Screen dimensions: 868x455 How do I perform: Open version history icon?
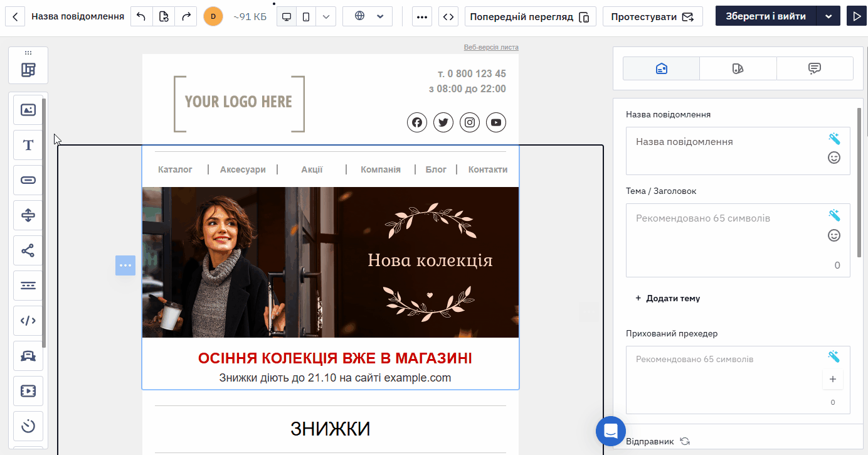tap(164, 16)
